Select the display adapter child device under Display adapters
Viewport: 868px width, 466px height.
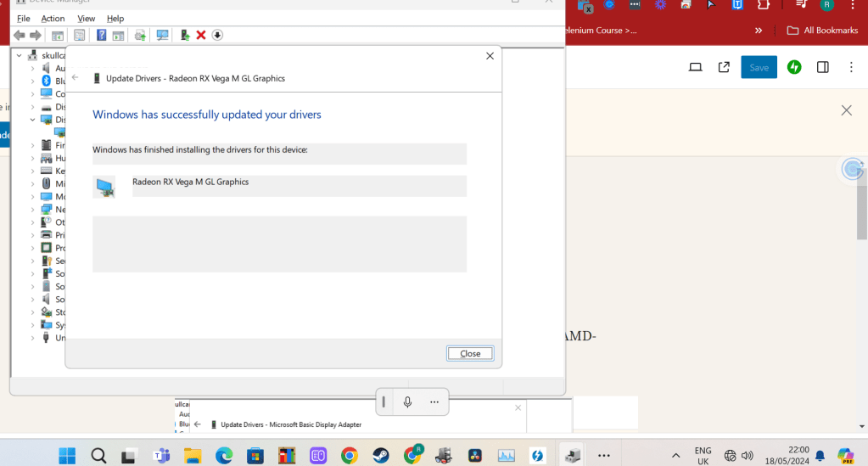[59, 132]
